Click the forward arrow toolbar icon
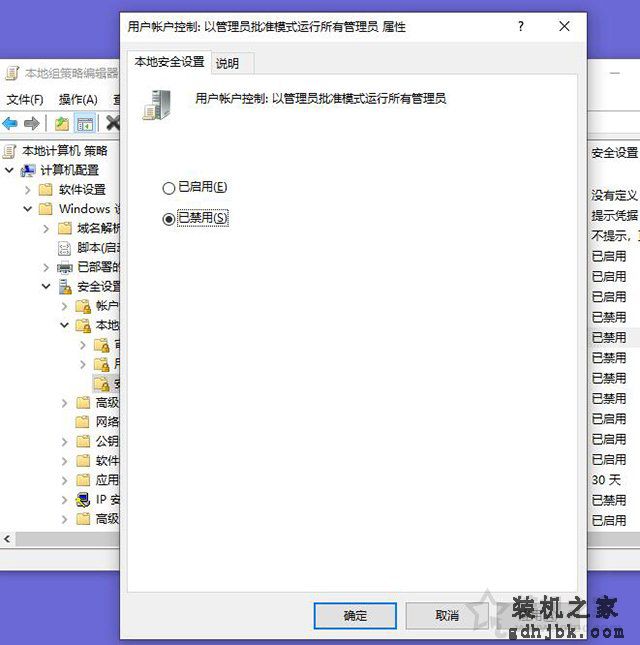This screenshot has height=645, width=640. coord(32,123)
